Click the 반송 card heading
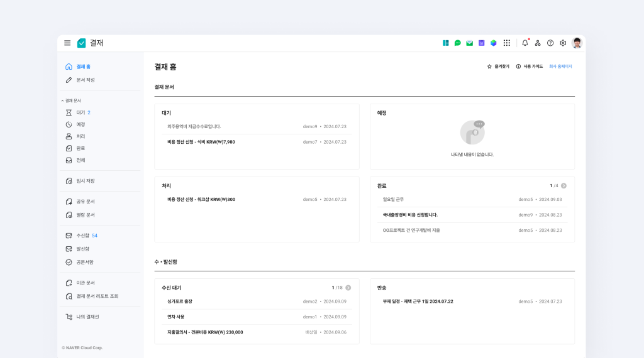The image size is (644, 358). 382,288
